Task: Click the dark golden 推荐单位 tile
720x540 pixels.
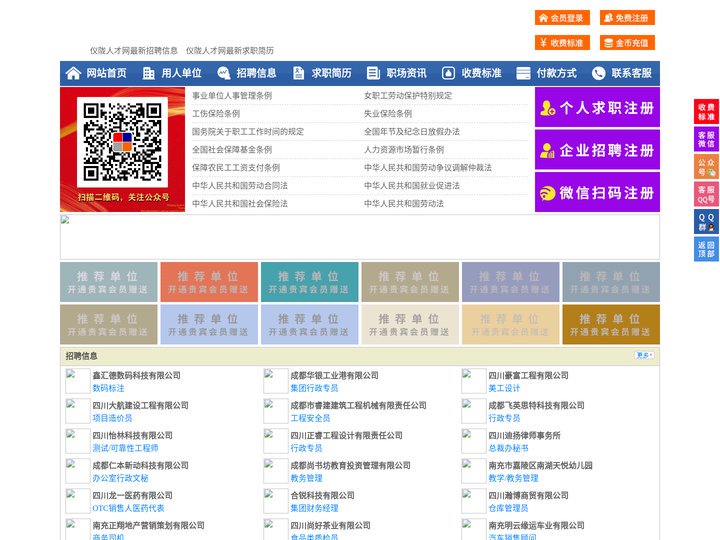Action: (611, 324)
